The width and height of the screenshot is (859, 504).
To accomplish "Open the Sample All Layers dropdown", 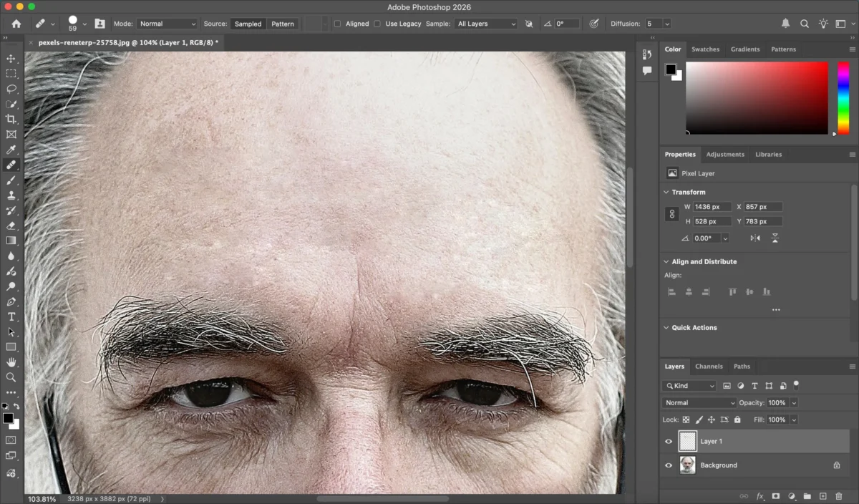I will [x=486, y=24].
